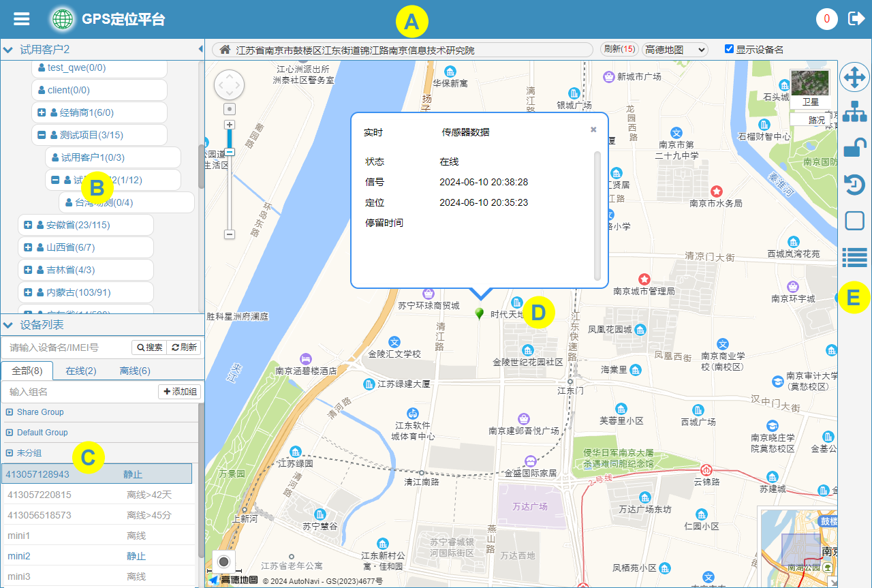The width and height of the screenshot is (872, 588).
Task: Click the home icon beside address
Action: 224,50
